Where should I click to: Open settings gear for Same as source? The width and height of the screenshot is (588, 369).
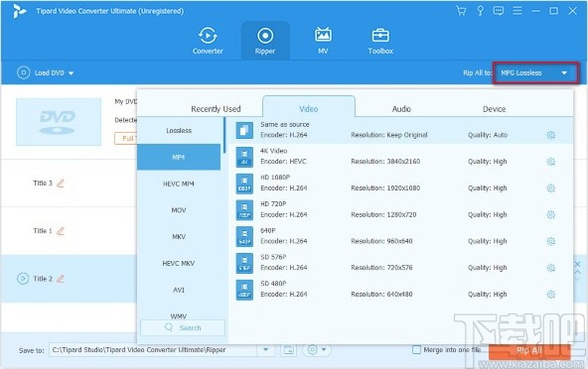[x=550, y=135]
